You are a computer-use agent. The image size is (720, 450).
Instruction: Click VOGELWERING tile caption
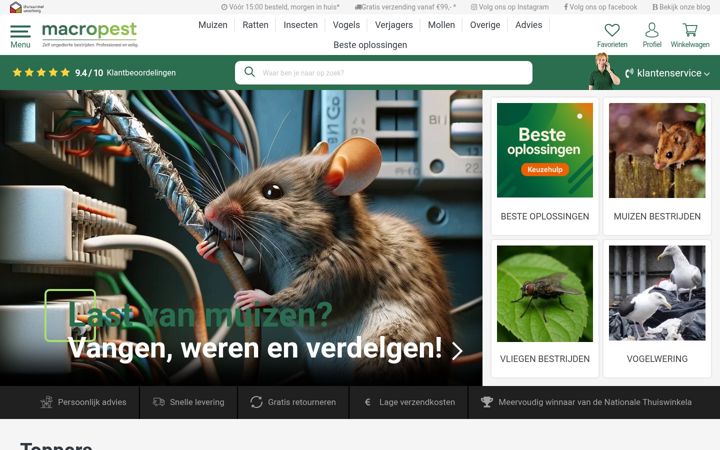click(x=657, y=359)
